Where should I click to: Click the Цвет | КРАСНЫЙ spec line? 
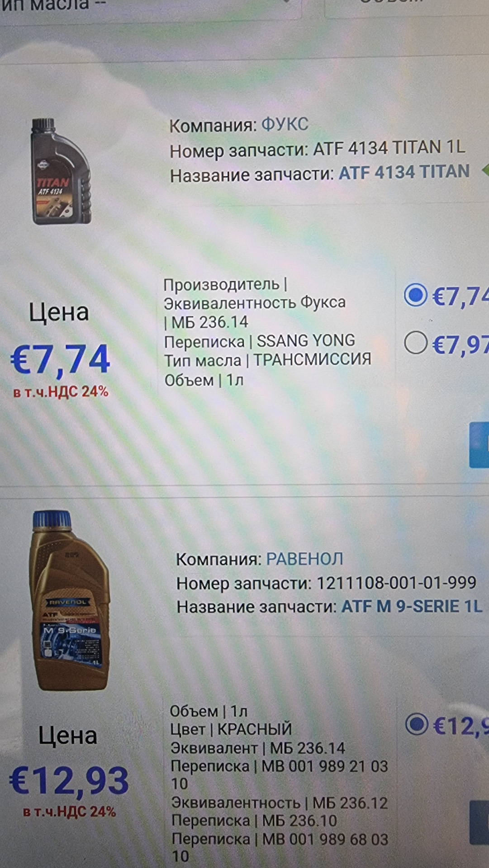tap(231, 729)
